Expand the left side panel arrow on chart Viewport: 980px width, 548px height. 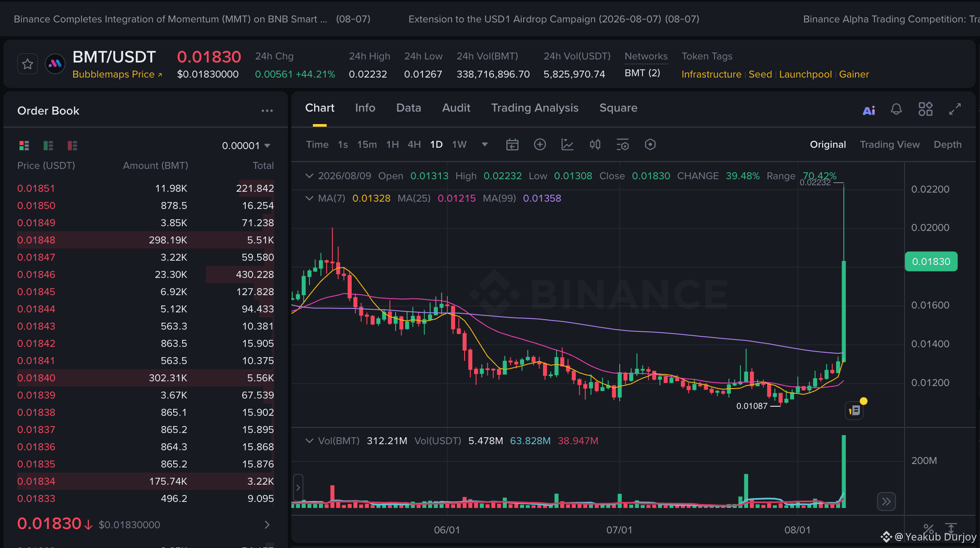pyautogui.click(x=298, y=488)
